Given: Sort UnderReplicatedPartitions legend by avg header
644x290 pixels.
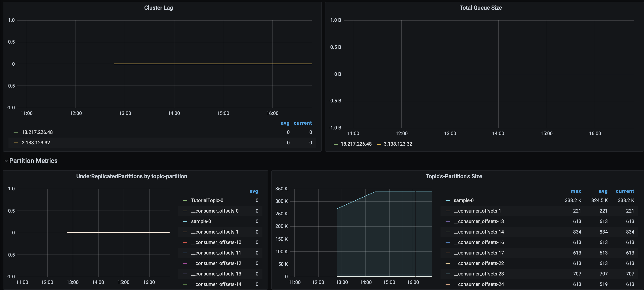Looking at the screenshot, I should pos(254,191).
